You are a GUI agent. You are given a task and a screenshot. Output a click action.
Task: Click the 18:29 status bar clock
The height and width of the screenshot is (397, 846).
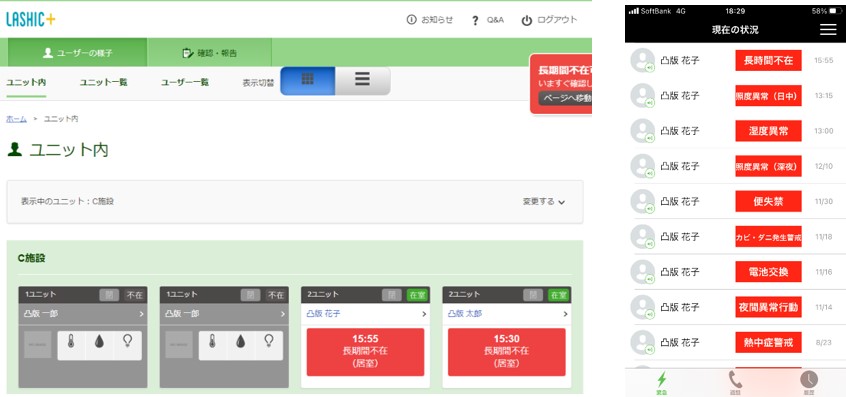tap(735, 11)
